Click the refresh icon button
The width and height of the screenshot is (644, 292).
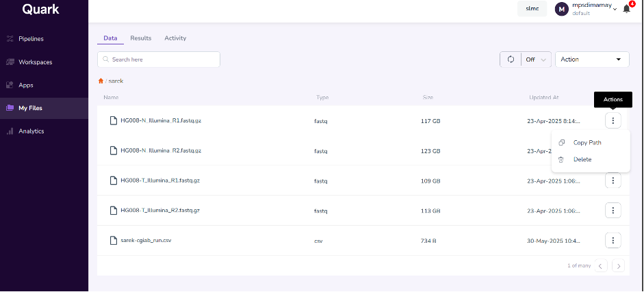tap(511, 59)
